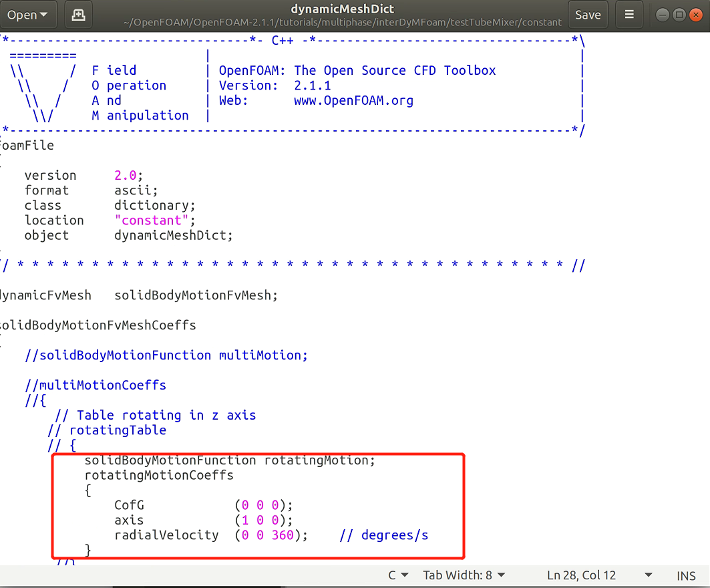The width and height of the screenshot is (710, 588).
Task: Maximize the gedit window
Action: click(x=679, y=15)
